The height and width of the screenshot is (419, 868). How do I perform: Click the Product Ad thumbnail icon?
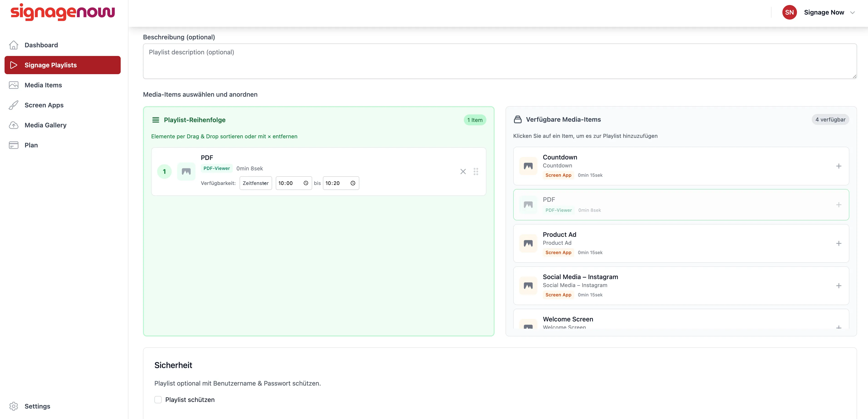point(528,243)
